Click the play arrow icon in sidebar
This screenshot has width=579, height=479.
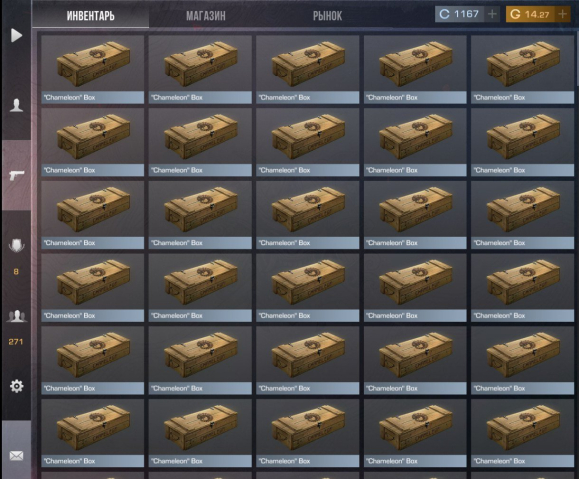[16, 35]
